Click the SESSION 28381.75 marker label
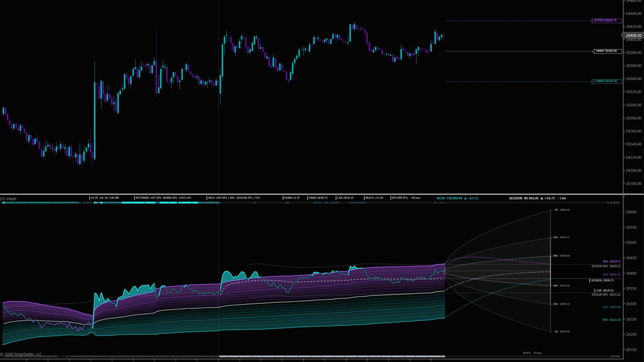The image size is (644, 362). click(602, 281)
